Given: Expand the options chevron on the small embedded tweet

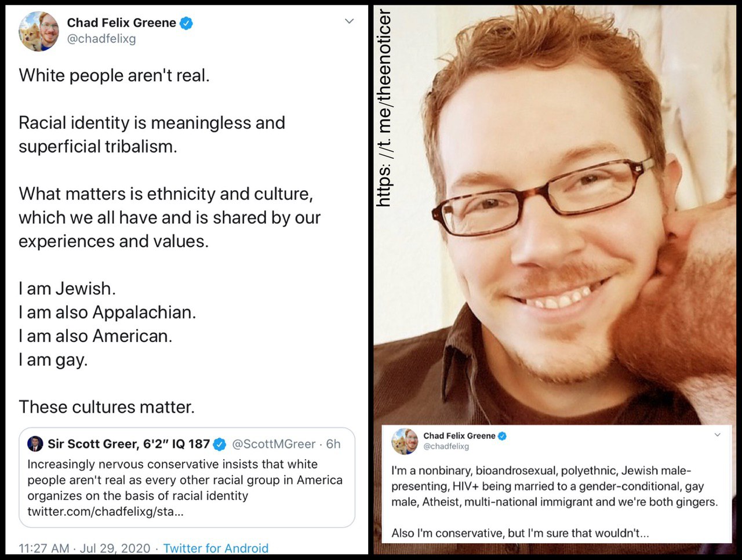Looking at the screenshot, I should point(717,435).
